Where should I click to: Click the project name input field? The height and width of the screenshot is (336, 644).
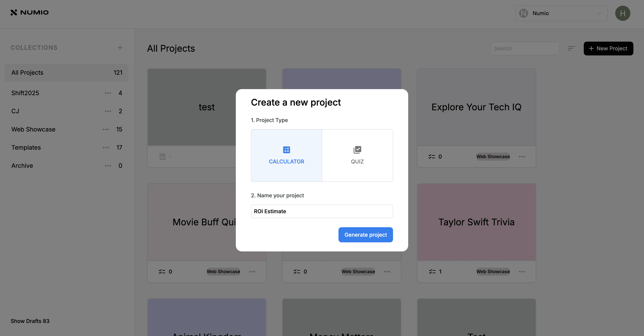[x=322, y=211]
